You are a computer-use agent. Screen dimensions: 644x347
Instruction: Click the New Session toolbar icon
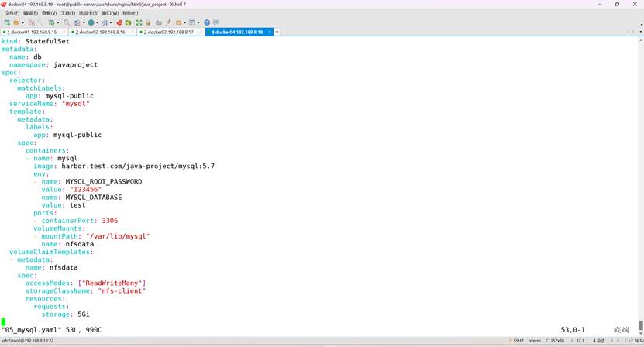tap(7, 22)
